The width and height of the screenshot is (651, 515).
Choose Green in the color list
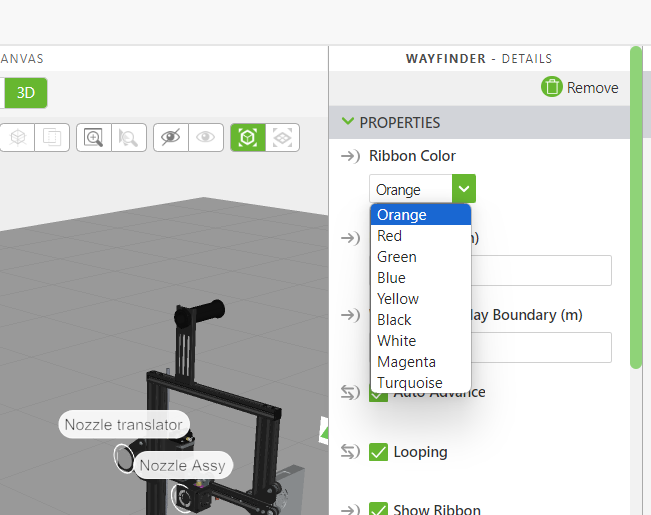click(421, 257)
